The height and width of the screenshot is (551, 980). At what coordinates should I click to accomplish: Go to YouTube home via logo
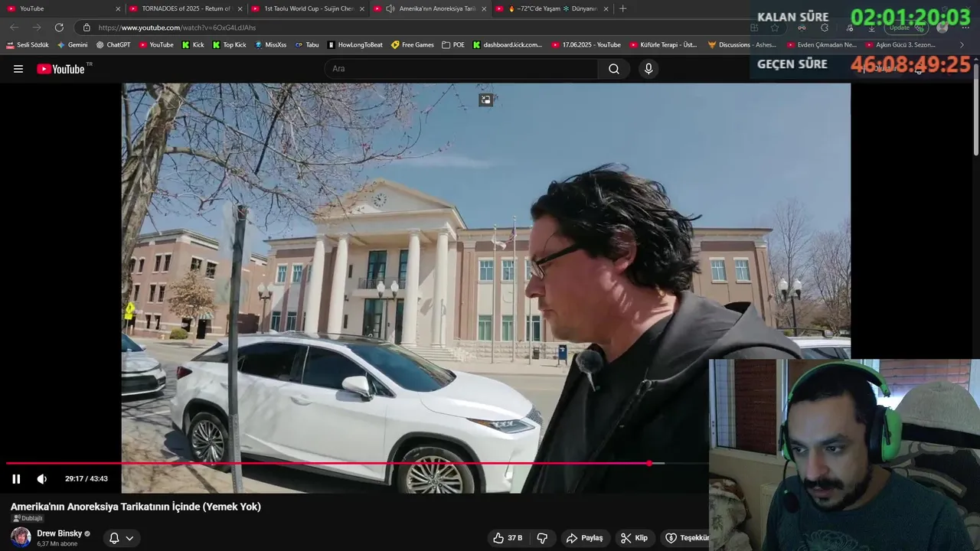pyautogui.click(x=60, y=69)
